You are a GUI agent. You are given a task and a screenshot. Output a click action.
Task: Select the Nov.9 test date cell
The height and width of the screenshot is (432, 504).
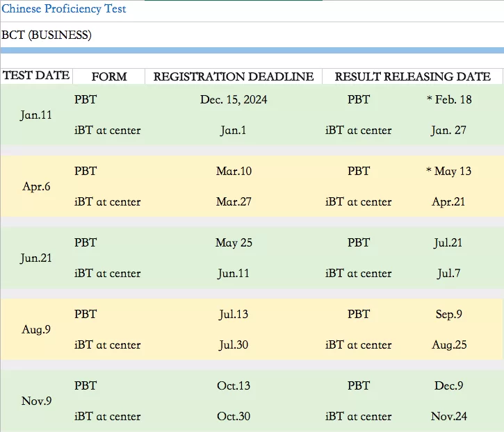(36, 401)
